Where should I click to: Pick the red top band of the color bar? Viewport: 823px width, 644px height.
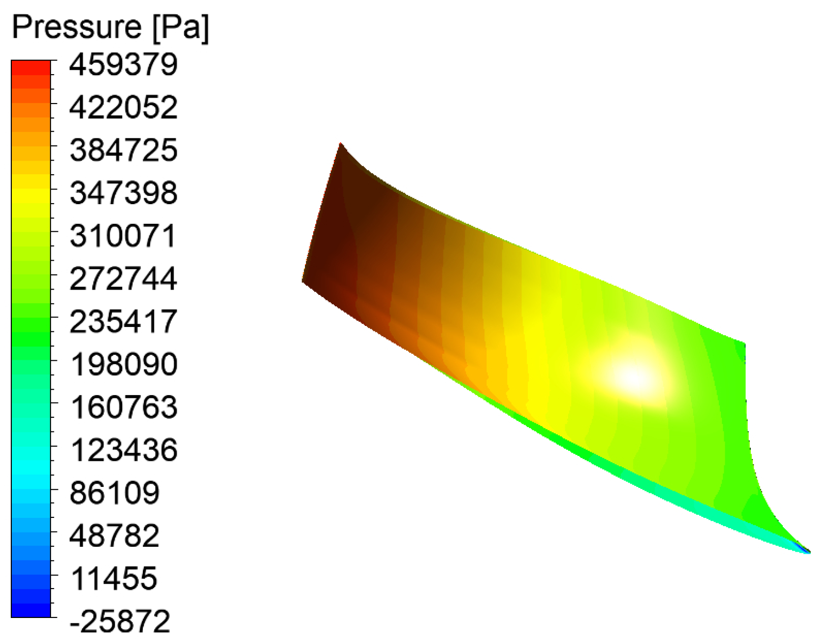pyautogui.click(x=30, y=67)
